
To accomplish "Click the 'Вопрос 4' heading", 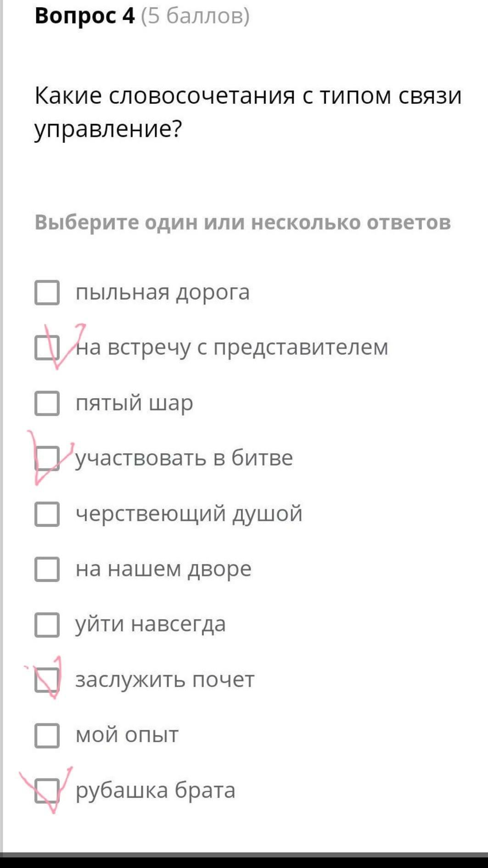I will point(85,16).
